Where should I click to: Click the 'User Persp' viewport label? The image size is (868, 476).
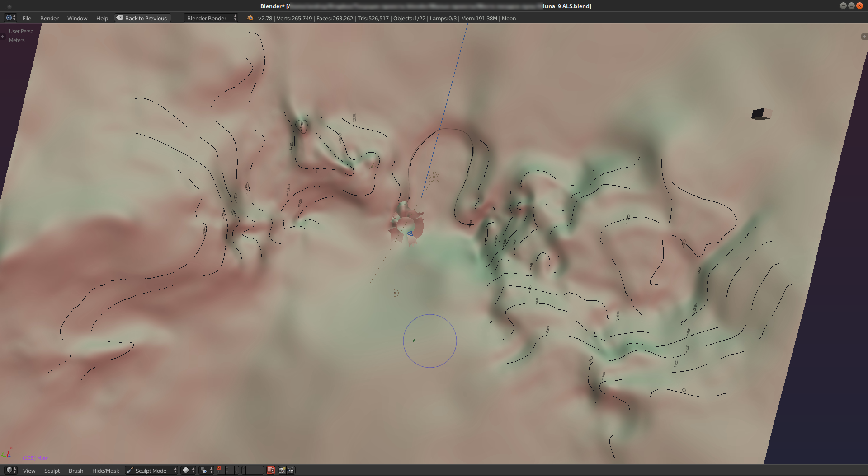tap(21, 31)
